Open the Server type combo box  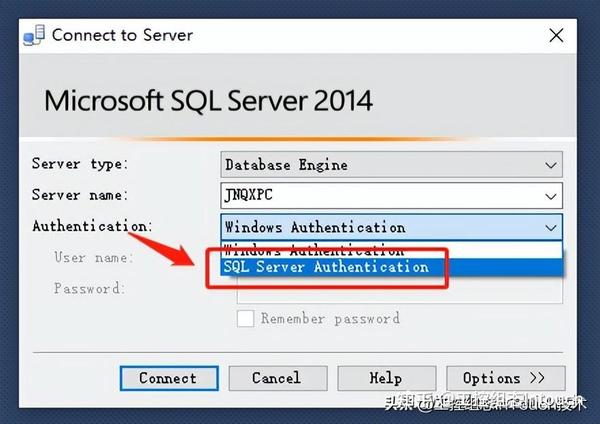(380, 164)
